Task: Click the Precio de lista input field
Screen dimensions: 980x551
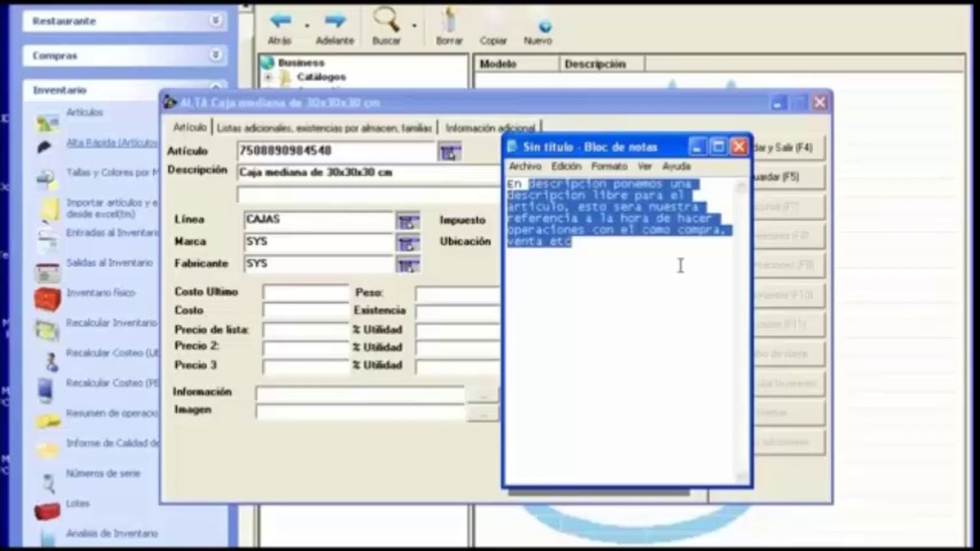Action: 306,330
